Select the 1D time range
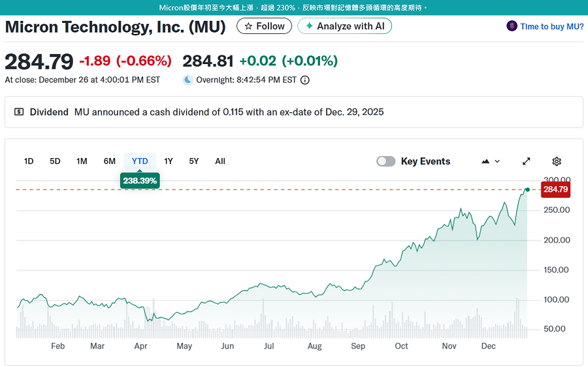The height and width of the screenshot is (367, 588). click(29, 161)
